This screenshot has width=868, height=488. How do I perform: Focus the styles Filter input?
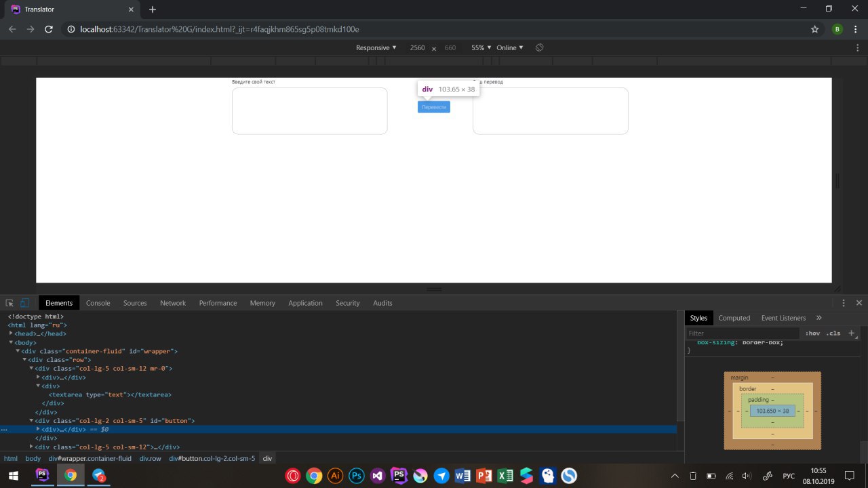pos(743,333)
